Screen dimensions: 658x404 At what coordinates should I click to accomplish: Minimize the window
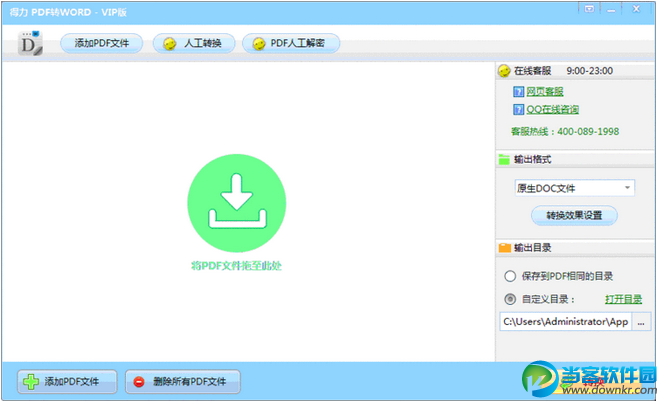(x=611, y=9)
